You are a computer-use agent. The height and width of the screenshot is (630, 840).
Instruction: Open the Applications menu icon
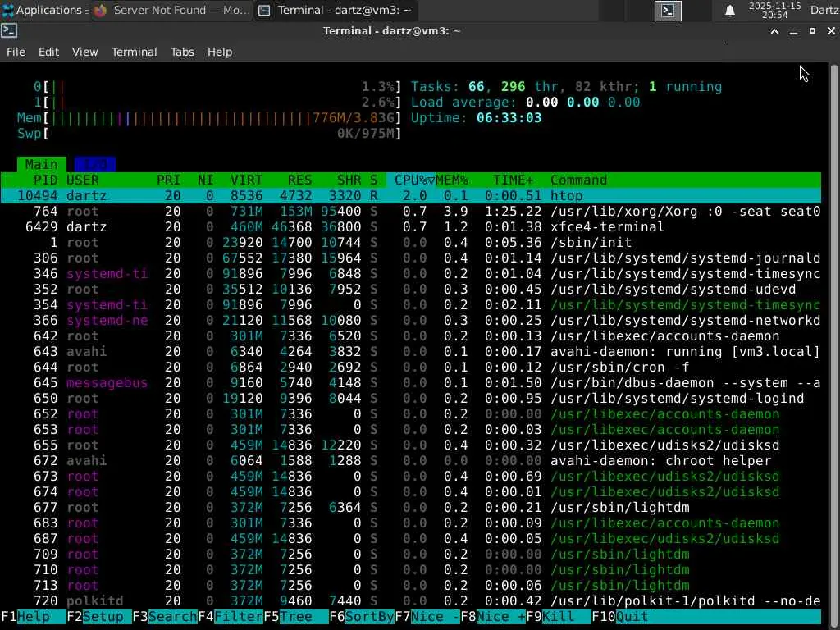tap(7, 10)
